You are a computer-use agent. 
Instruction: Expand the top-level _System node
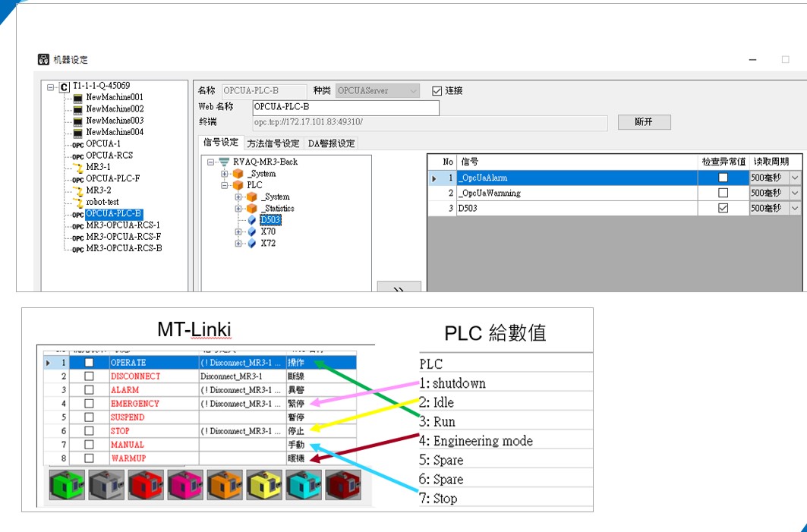225,174
